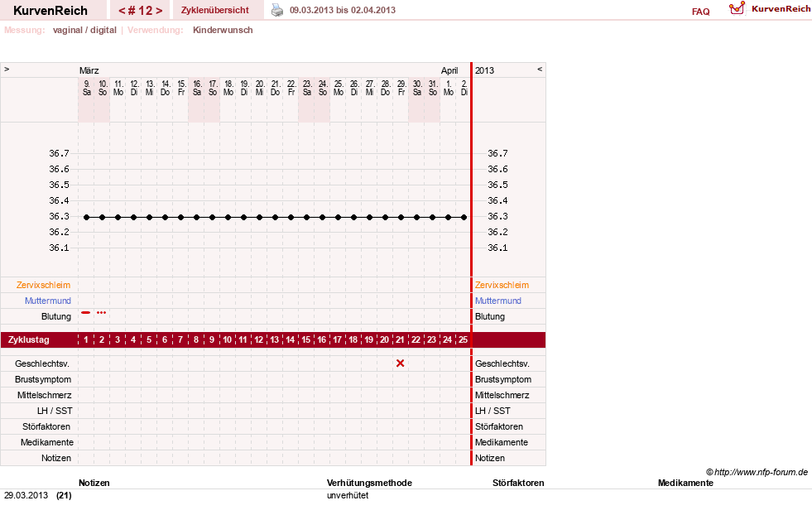
Task: Click date column 17. So
Action: click(x=213, y=88)
